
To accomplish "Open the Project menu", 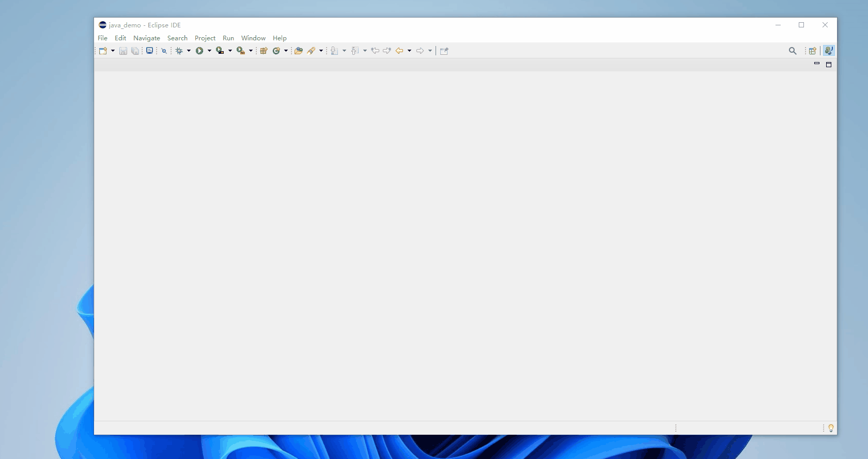I will point(205,38).
